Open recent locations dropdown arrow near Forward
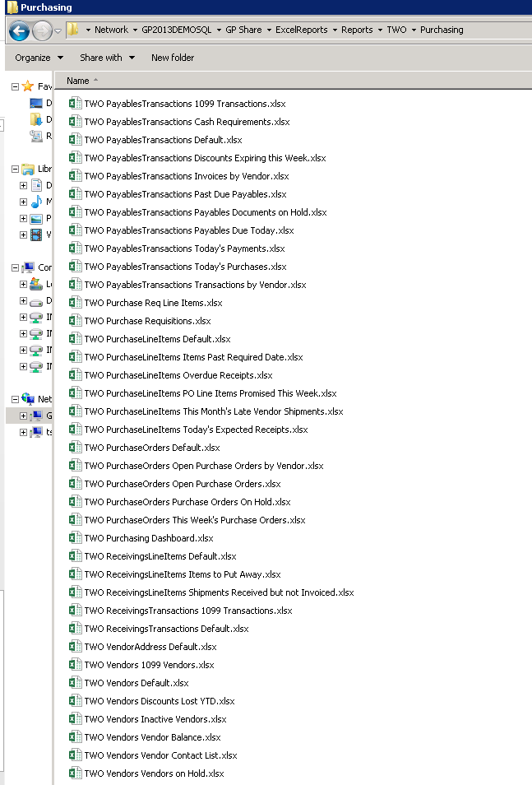532x785 pixels. tap(58, 31)
